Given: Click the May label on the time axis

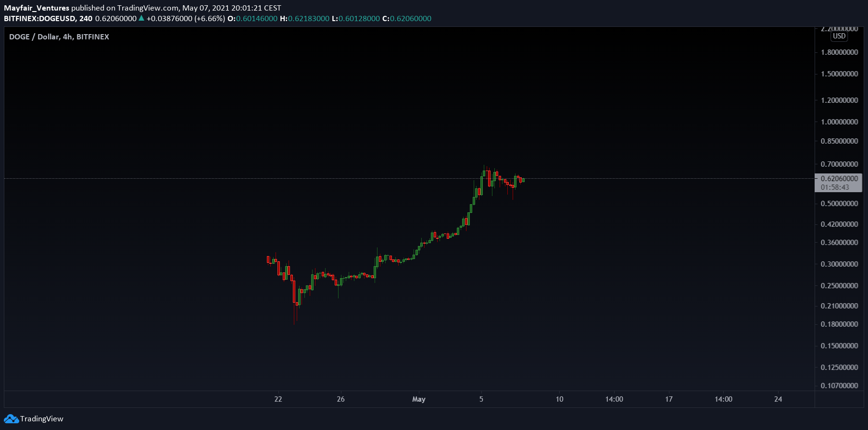Looking at the screenshot, I should (419, 399).
